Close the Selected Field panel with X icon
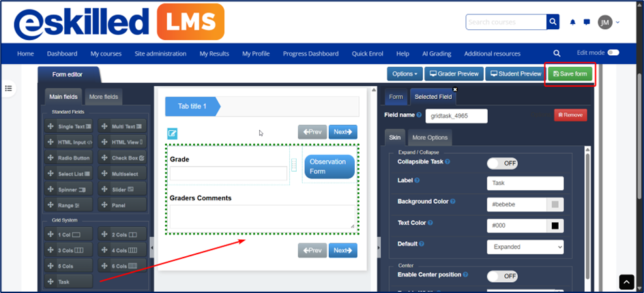Viewport: 644px width, 293px height. [455, 89]
